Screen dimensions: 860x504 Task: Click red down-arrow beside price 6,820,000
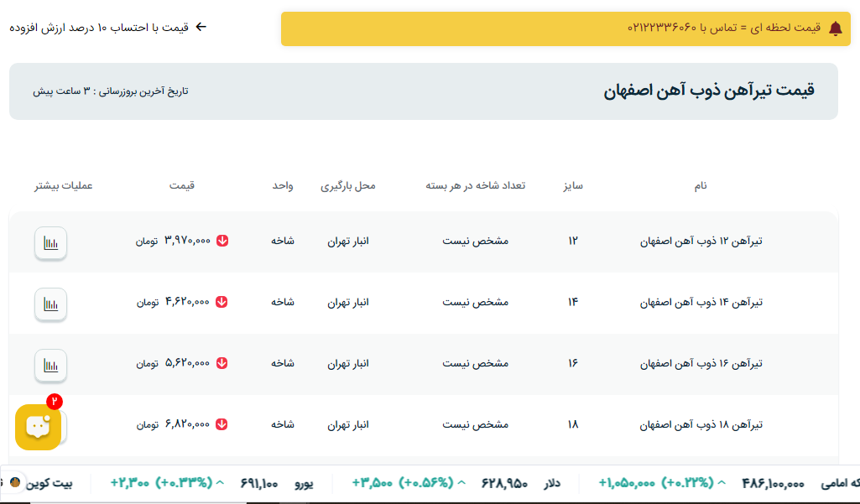[x=222, y=424]
